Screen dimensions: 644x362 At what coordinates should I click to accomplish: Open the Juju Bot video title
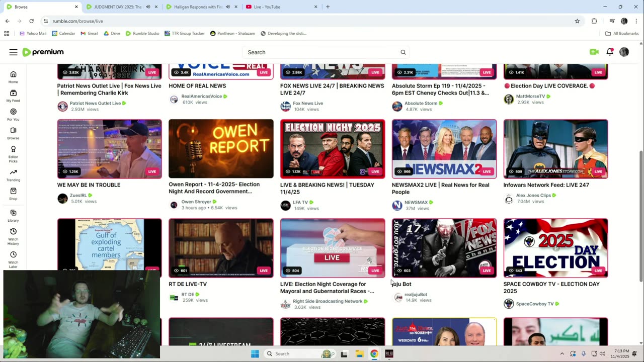pyautogui.click(x=401, y=284)
